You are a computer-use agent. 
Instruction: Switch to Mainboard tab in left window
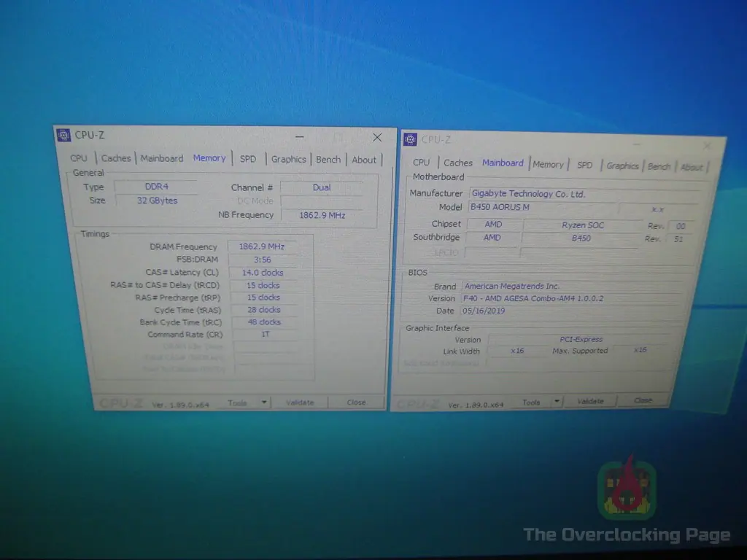point(161,158)
